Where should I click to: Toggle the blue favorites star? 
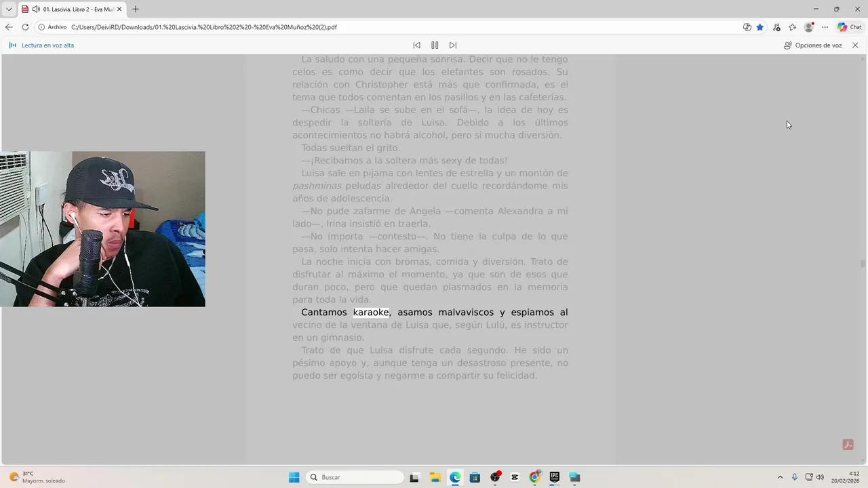[x=760, y=27]
